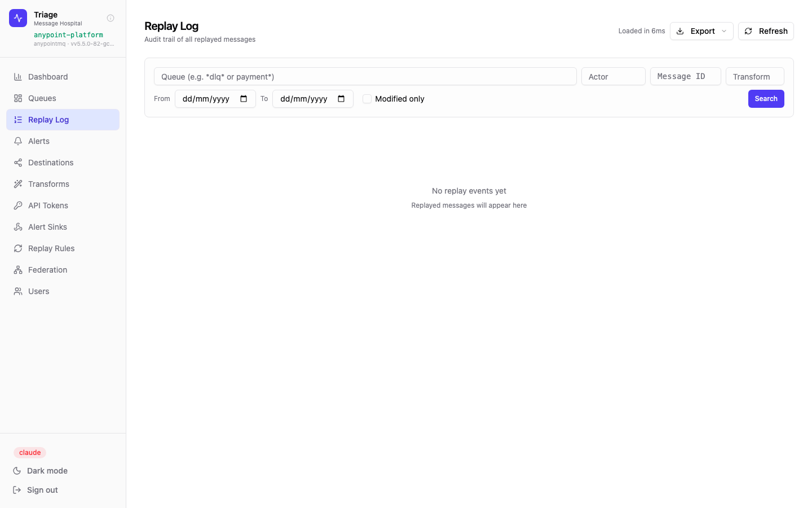Click the claude user badge
This screenshot has width=812, height=508.
pyautogui.click(x=30, y=453)
